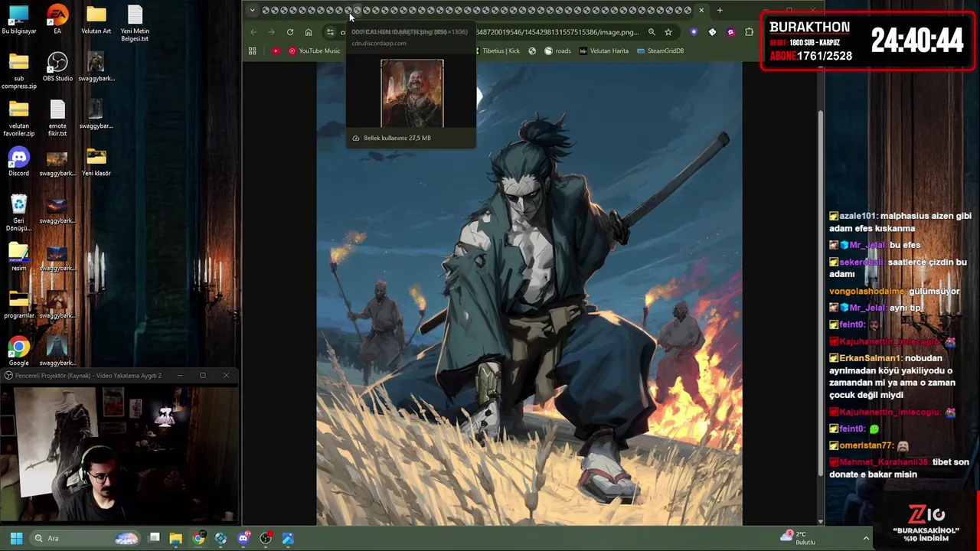Viewport: 980px width, 551px height.
Task: Close the last Chrome tab
Action: tap(701, 10)
